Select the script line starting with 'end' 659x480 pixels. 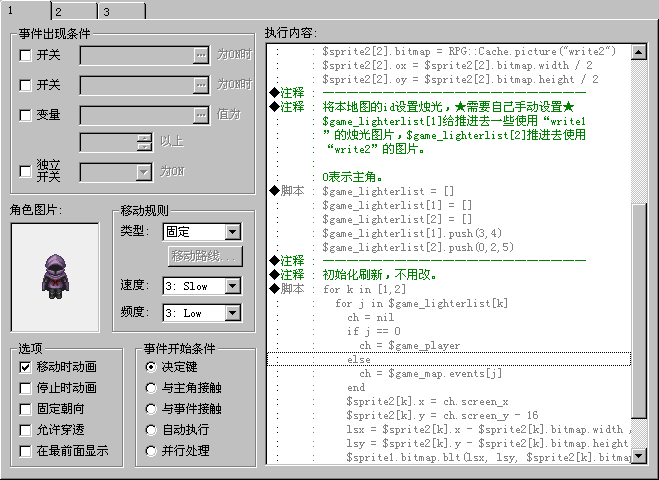point(449,388)
